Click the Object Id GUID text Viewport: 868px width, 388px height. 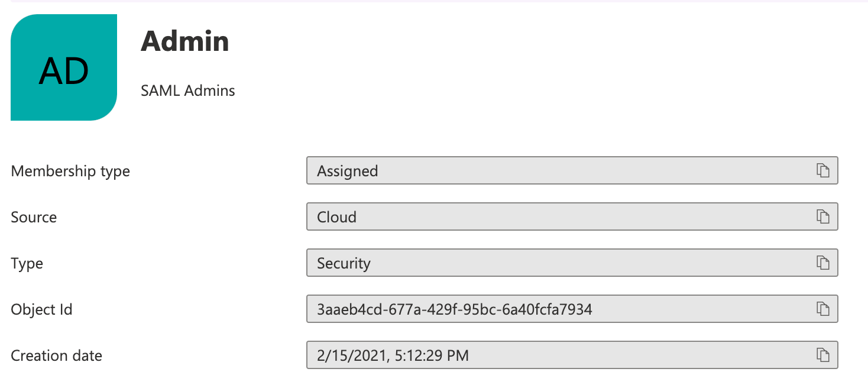[x=454, y=309]
